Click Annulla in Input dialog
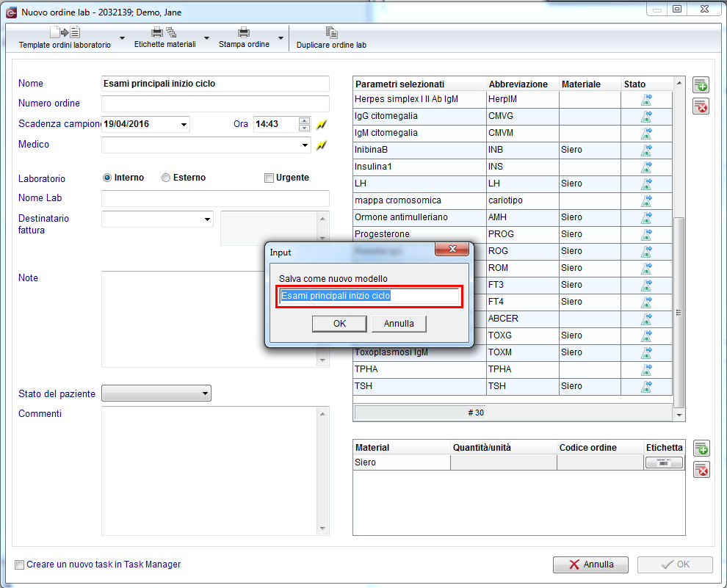727x588 pixels. pyautogui.click(x=399, y=324)
